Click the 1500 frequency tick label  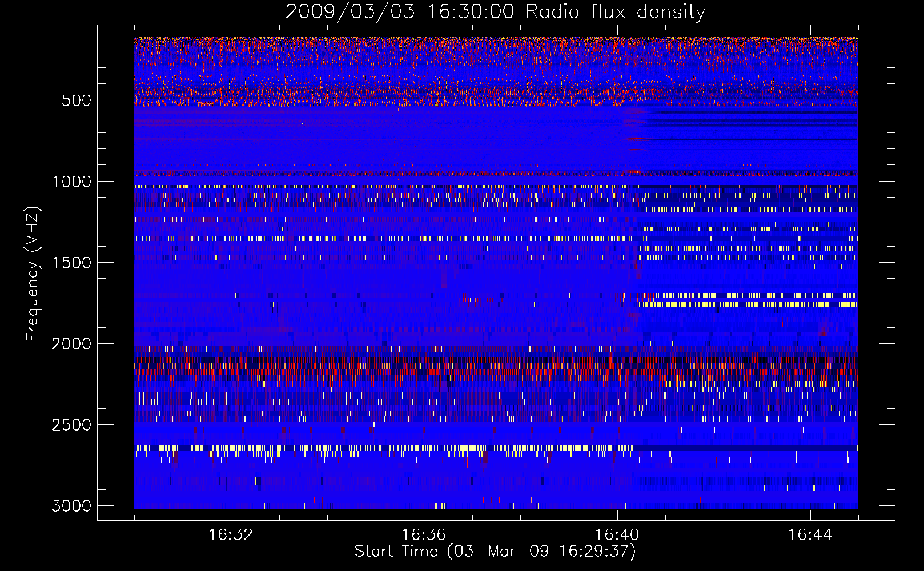coord(71,263)
